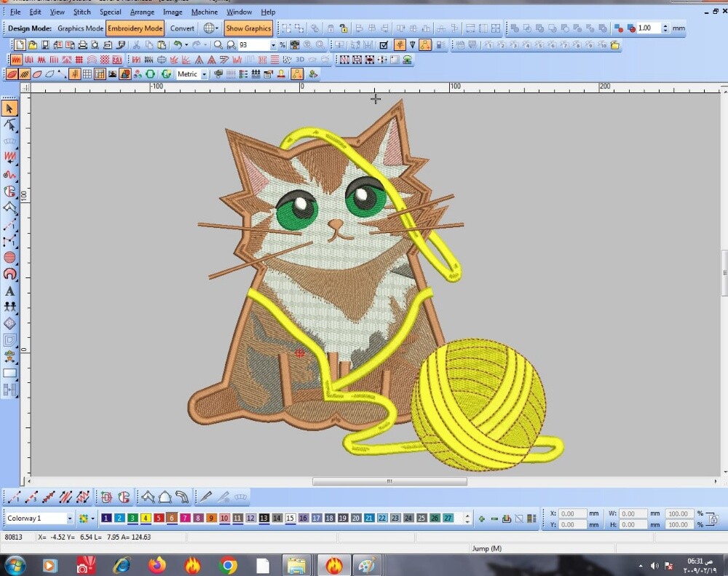Click the Undo arrow icon

coord(178,45)
